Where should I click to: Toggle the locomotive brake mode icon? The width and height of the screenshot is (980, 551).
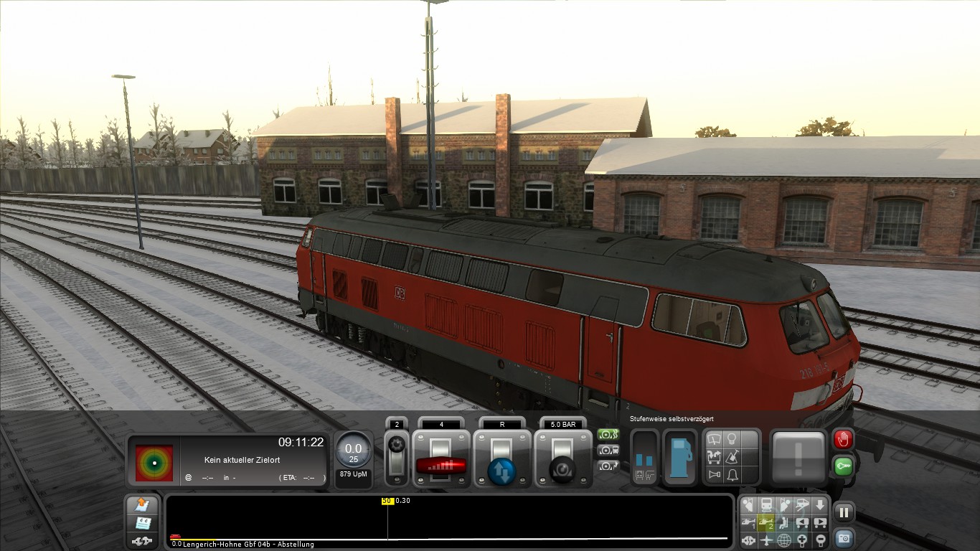coord(608,450)
